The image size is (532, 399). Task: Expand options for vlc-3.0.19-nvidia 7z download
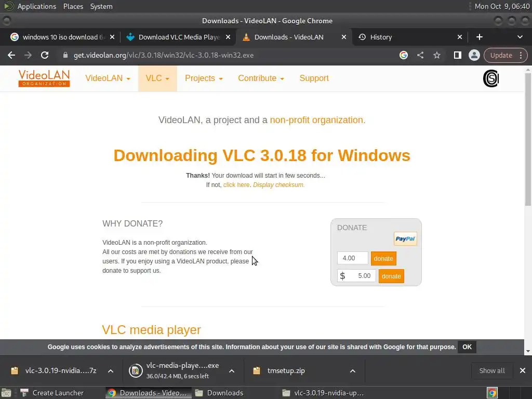pyautogui.click(x=111, y=371)
